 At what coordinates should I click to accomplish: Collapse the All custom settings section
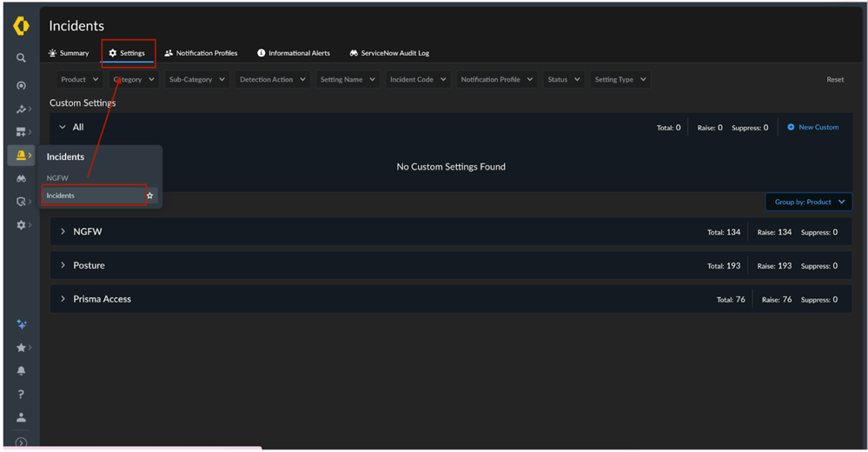click(63, 127)
